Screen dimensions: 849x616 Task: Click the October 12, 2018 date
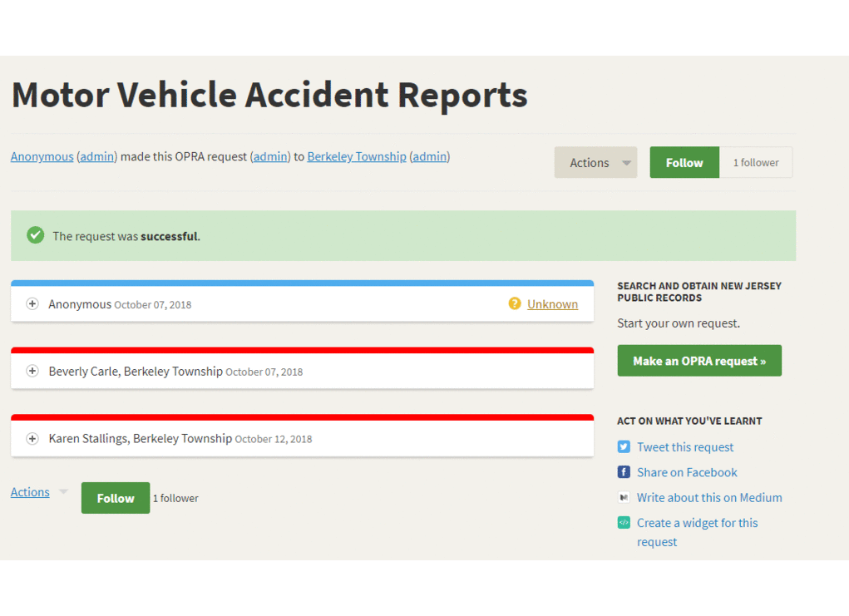[x=274, y=439]
